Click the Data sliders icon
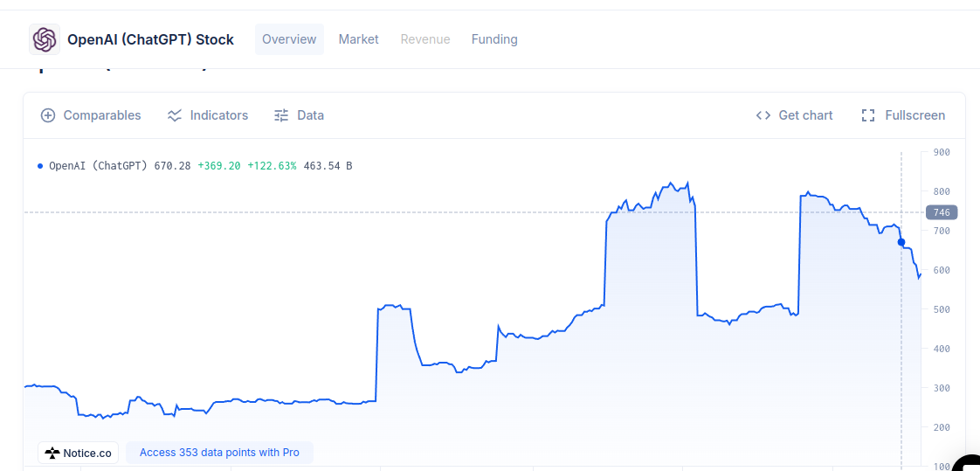The image size is (980, 471). pyautogui.click(x=282, y=115)
